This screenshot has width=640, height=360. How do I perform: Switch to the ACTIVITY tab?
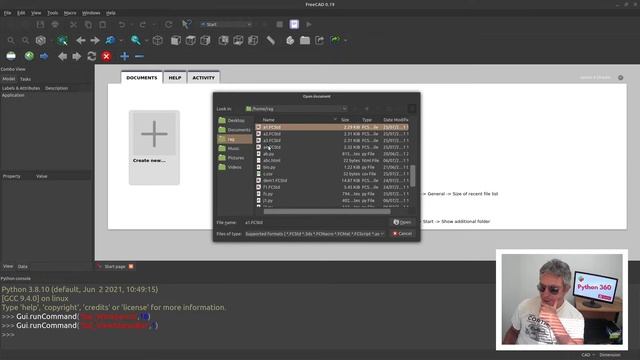tap(203, 78)
